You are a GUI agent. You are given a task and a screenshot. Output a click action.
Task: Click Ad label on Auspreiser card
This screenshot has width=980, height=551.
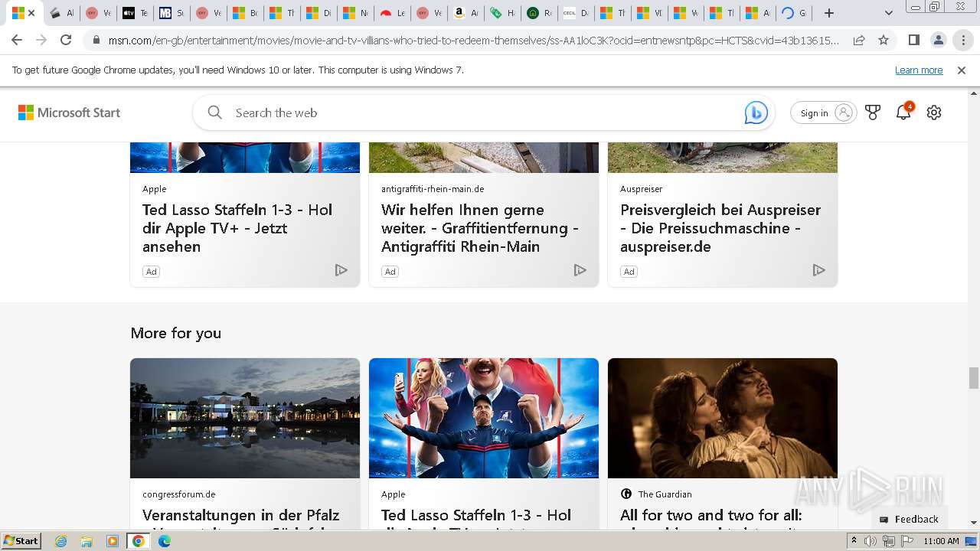click(629, 272)
